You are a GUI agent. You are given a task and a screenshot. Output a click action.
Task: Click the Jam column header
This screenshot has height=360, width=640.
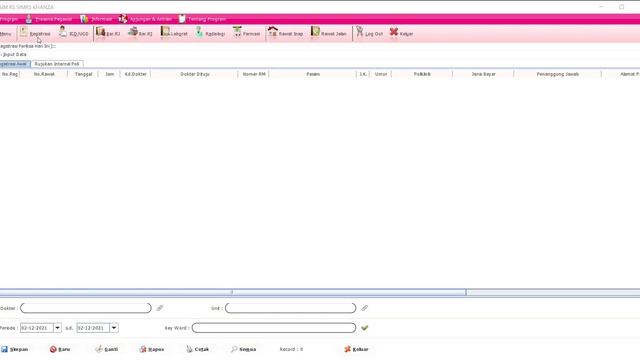109,74
